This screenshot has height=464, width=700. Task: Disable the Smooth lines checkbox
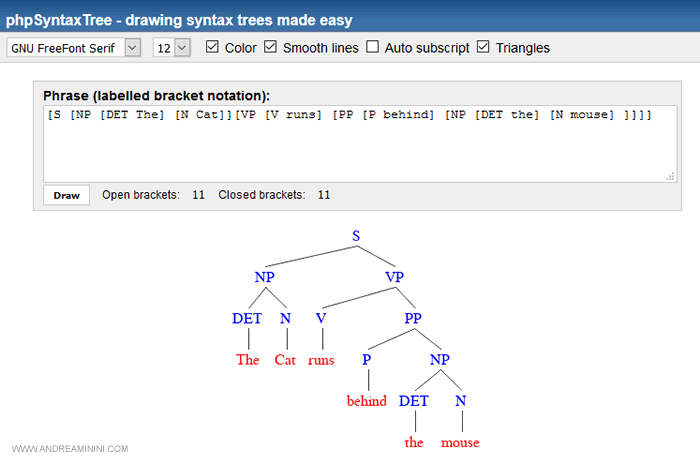coord(270,47)
